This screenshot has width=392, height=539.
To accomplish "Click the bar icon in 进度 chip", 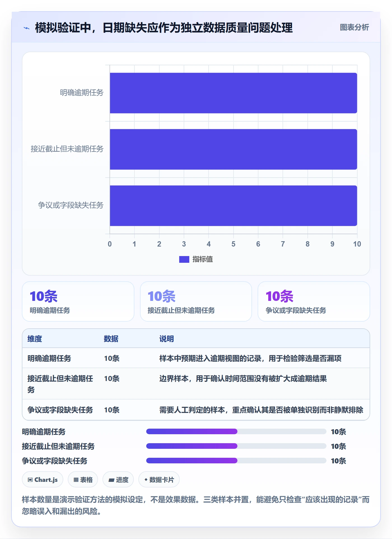I will pos(111,480).
